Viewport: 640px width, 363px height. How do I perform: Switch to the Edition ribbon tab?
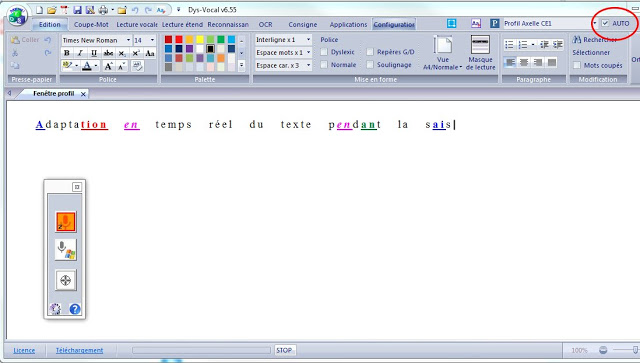[x=49, y=24]
